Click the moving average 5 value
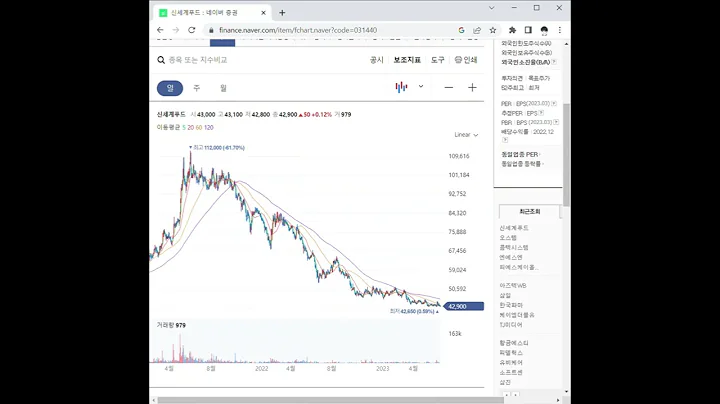The image size is (720, 404). pyautogui.click(x=184, y=128)
